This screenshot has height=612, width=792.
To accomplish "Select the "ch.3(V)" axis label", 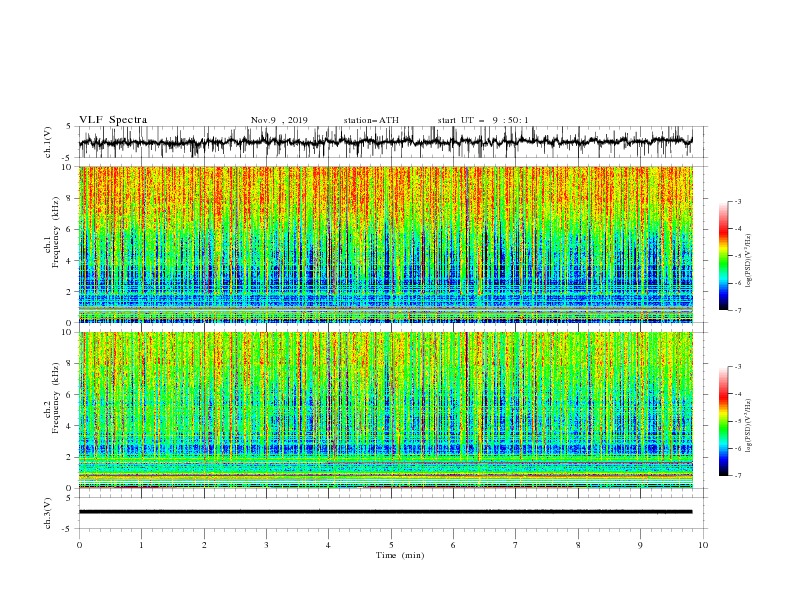I will [x=48, y=514].
